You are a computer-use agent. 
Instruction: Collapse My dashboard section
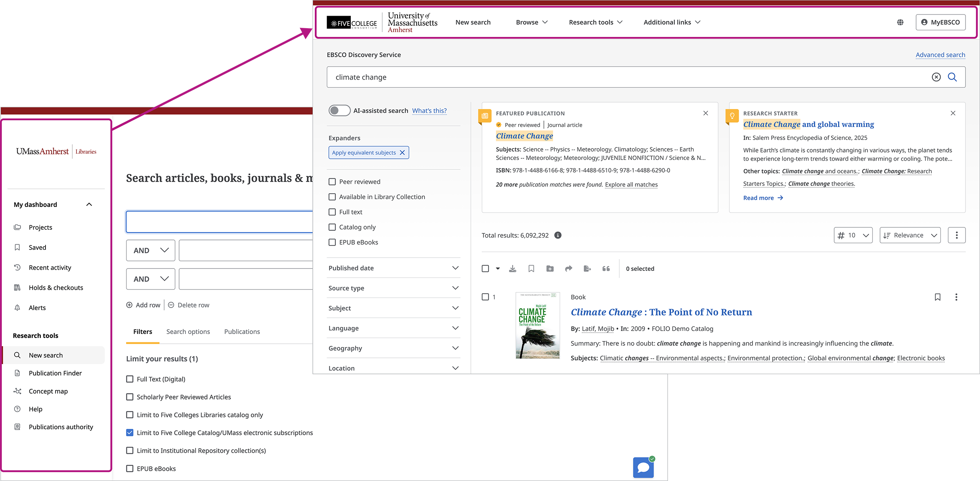pos(89,205)
